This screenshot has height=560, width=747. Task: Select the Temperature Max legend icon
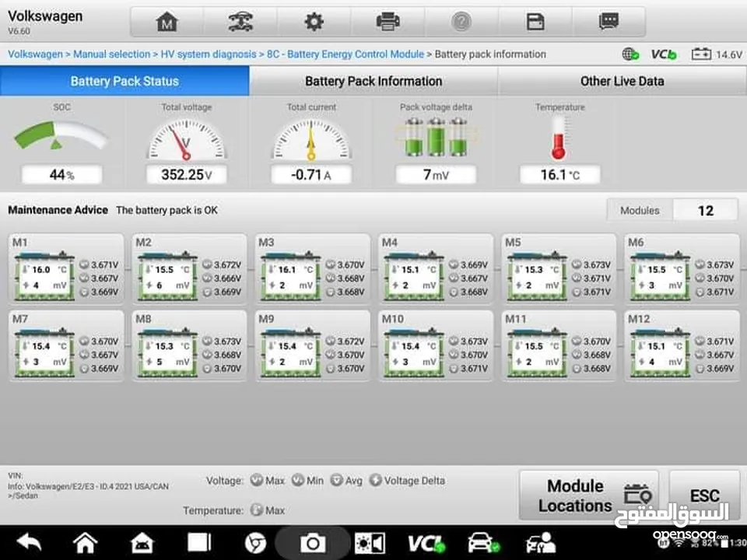point(256,510)
